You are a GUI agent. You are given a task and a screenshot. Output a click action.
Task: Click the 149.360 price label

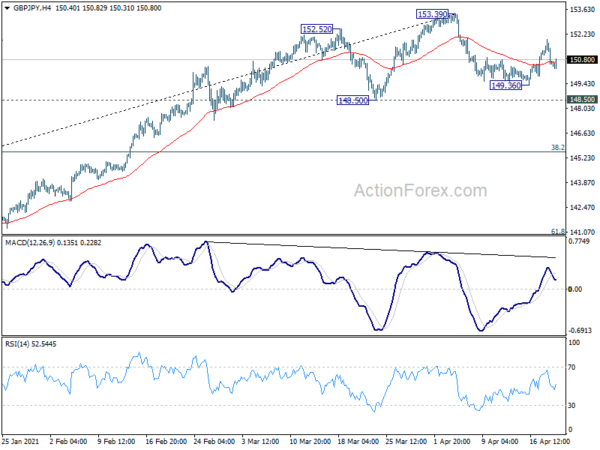[x=506, y=85]
